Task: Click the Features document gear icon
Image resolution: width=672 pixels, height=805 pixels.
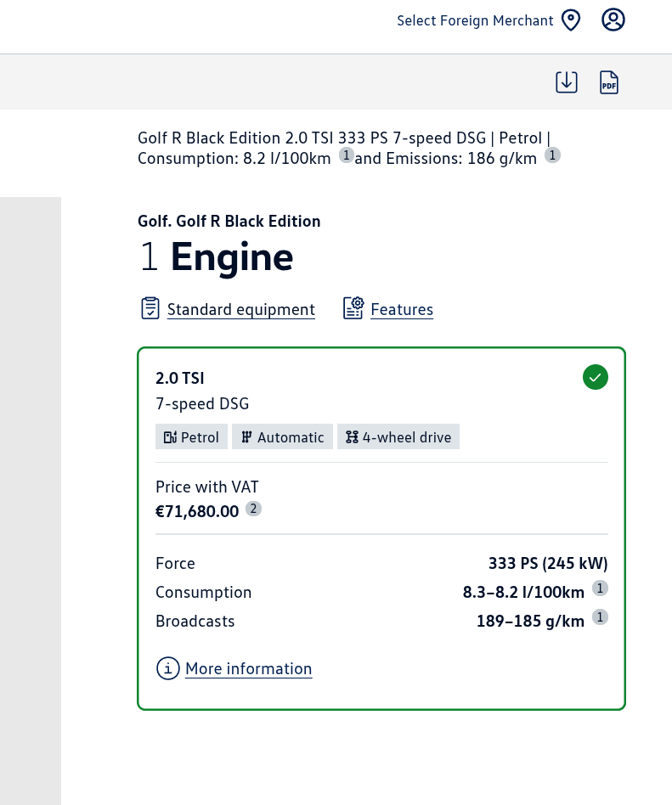Action: (353, 308)
